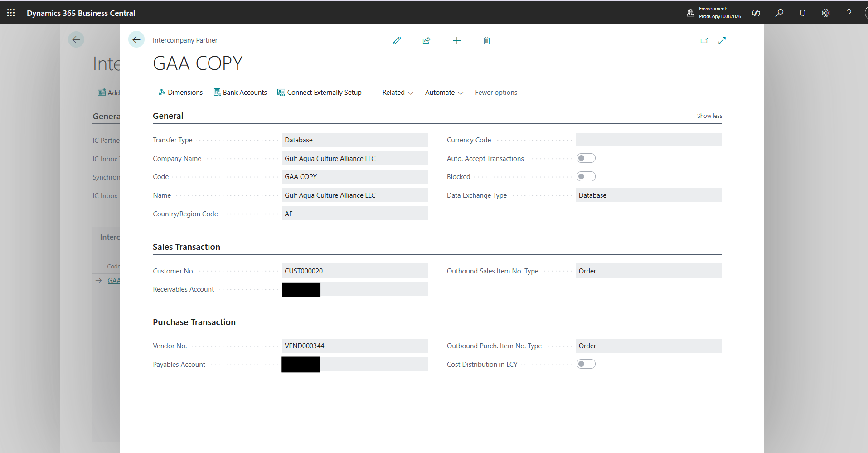Open the Copilot icon in header

[x=756, y=13]
